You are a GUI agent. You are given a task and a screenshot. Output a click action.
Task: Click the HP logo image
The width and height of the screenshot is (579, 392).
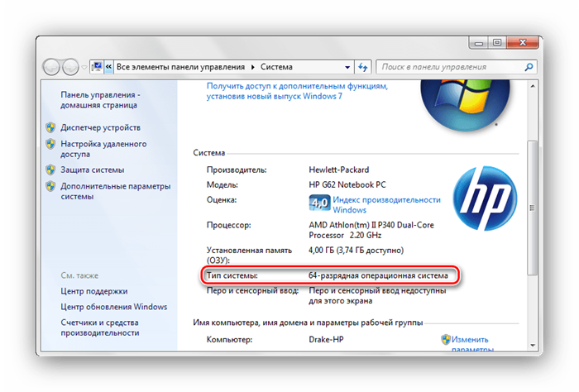click(x=485, y=198)
